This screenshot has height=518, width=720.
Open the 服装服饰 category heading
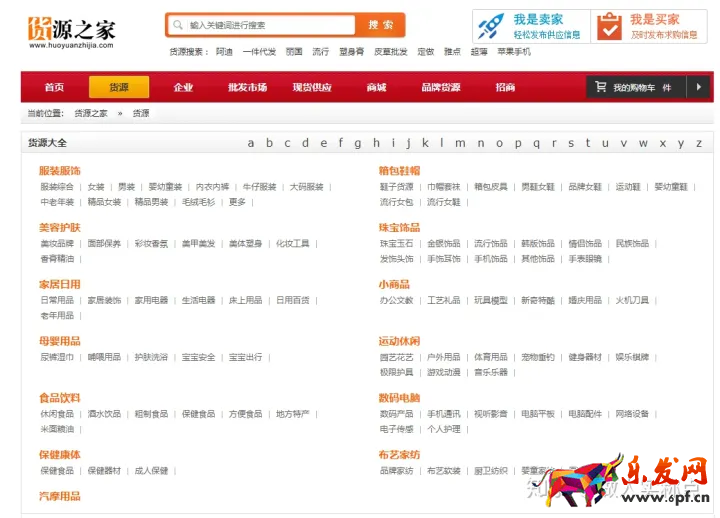point(60,171)
